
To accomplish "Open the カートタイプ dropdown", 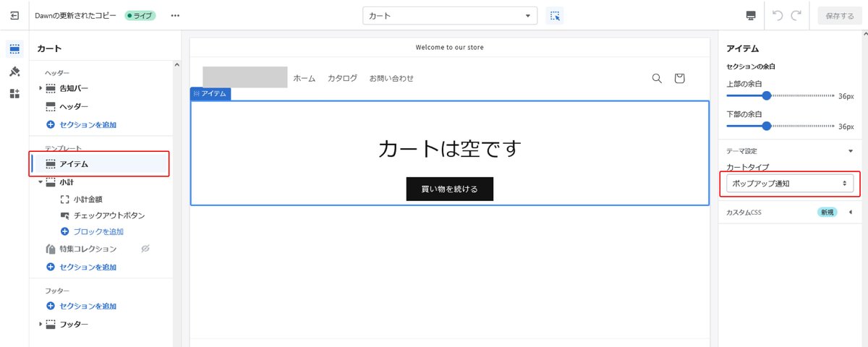I will pyautogui.click(x=790, y=184).
